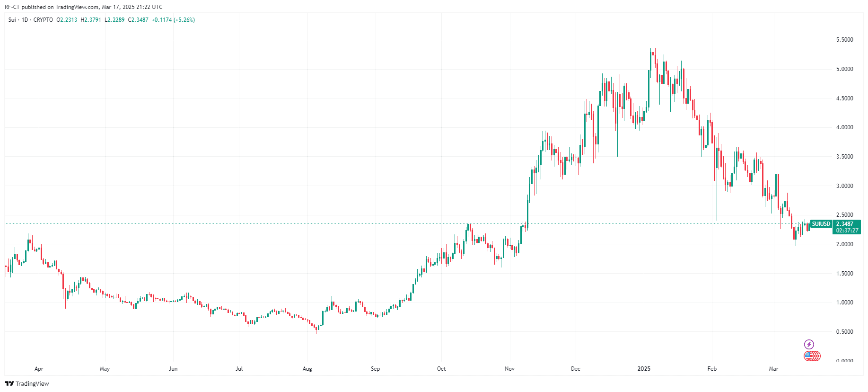Click the Oct label on time axis
This screenshot has width=868, height=392.
click(441, 369)
